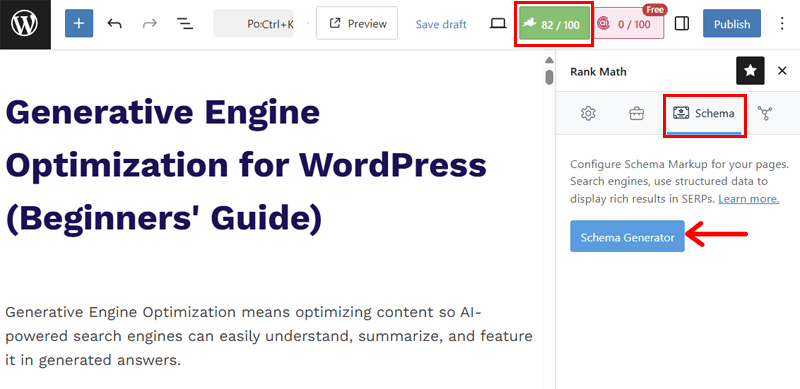Open the block inserter plus button

coord(79,23)
